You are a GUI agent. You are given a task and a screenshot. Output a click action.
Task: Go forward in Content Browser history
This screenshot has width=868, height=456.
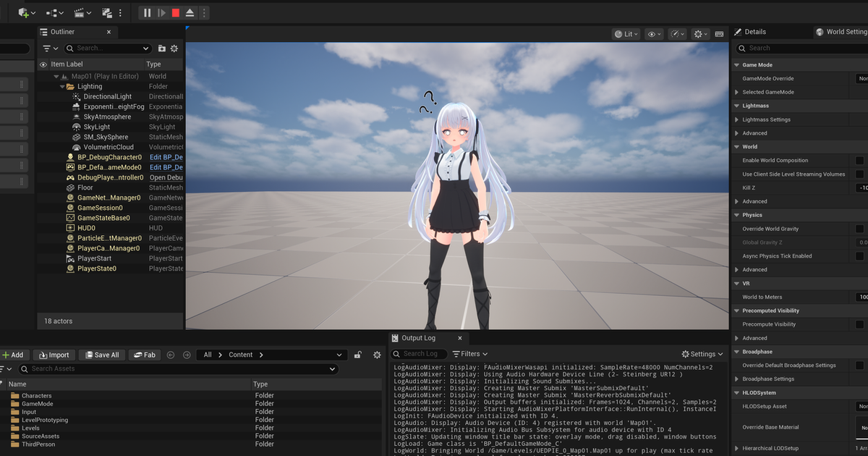point(187,355)
